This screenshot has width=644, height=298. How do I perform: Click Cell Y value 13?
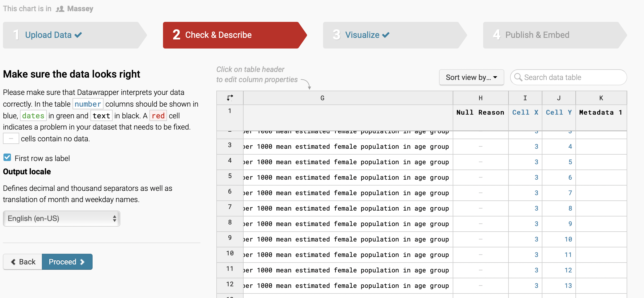pos(559,286)
